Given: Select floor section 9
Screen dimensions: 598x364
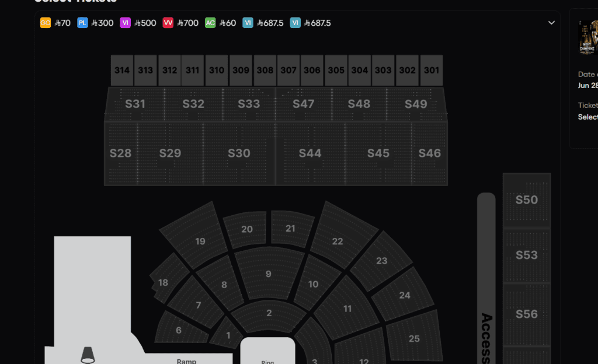Looking at the screenshot, I should (x=268, y=274).
